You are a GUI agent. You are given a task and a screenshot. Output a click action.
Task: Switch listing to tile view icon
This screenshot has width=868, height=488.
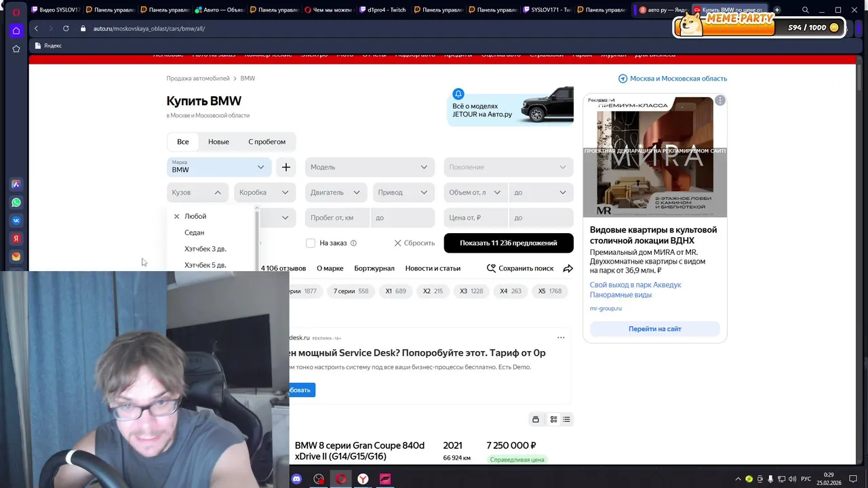pyautogui.click(x=553, y=420)
